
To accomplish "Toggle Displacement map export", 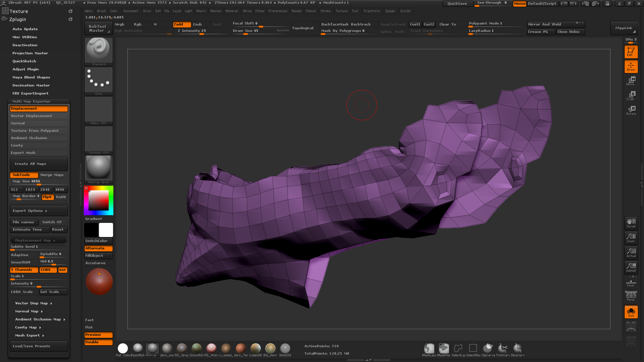I will [39, 109].
